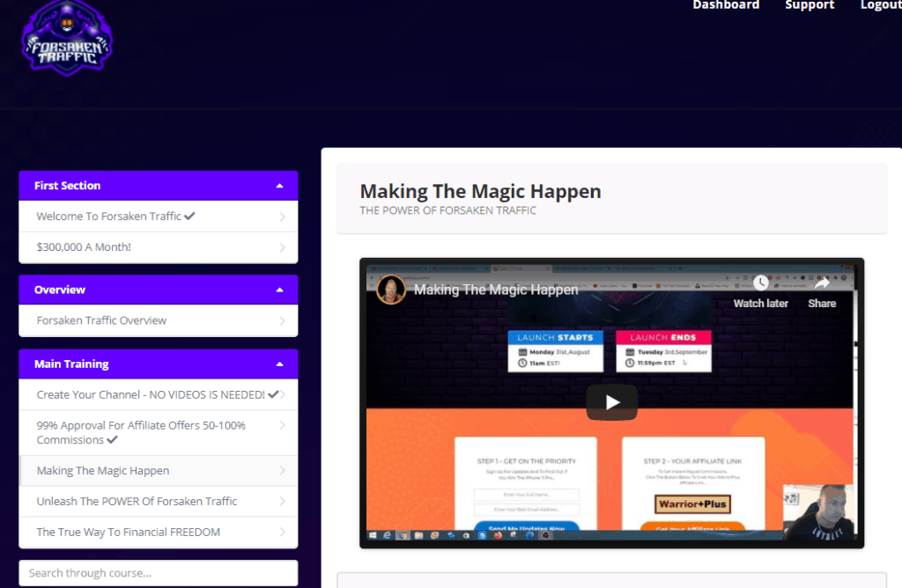Click the Search through course field
The width and height of the screenshot is (902, 588).
pos(159,573)
